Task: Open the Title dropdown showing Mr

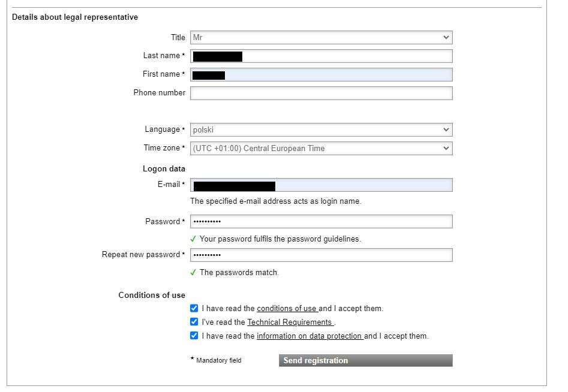Action: pyautogui.click(x=321, y=38)
